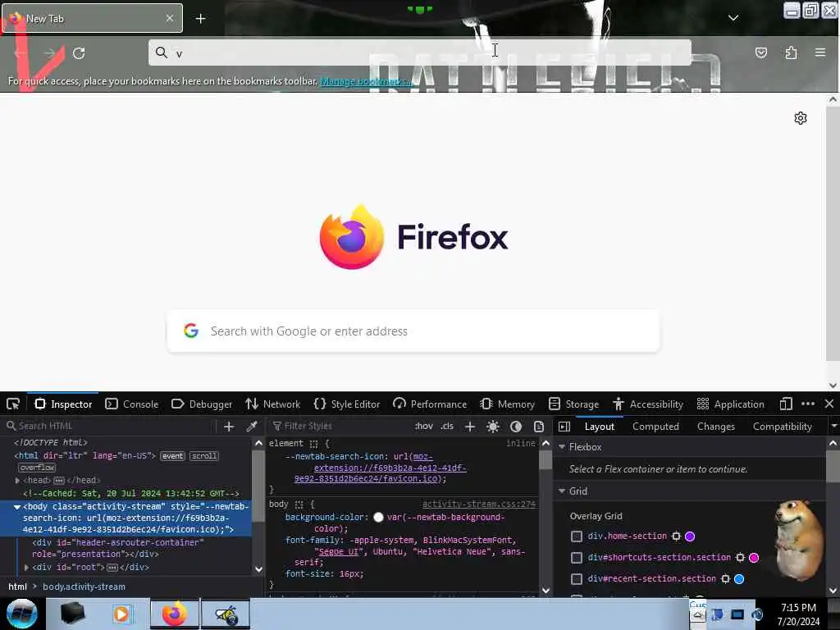Toggle the :hov pseudo-class panel

click(424, 427)
